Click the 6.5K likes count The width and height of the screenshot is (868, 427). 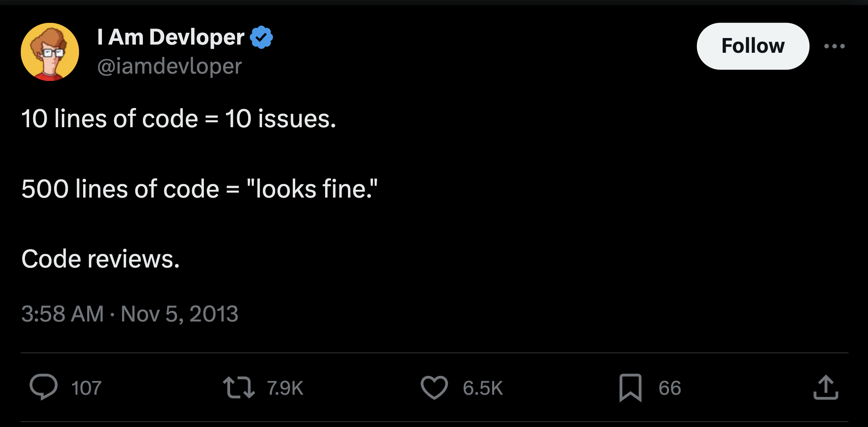click(483, 388)
